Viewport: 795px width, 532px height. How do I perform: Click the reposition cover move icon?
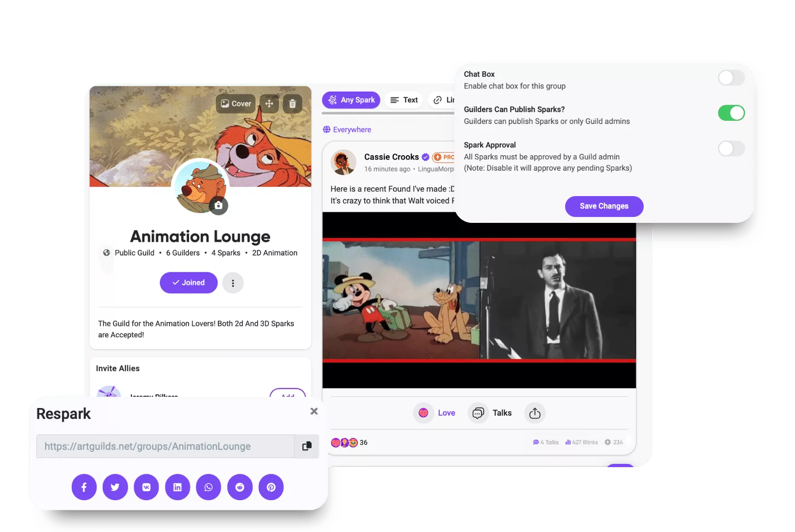click(269, 104)
